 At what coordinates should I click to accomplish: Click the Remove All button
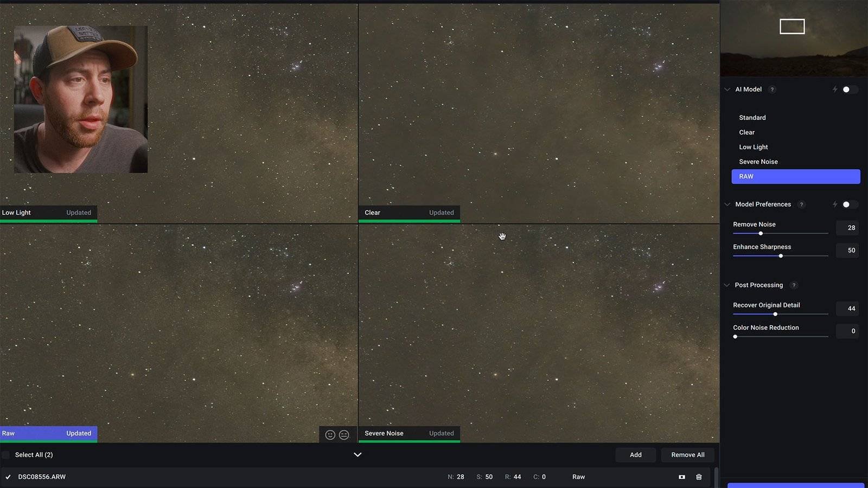point(687,455)
